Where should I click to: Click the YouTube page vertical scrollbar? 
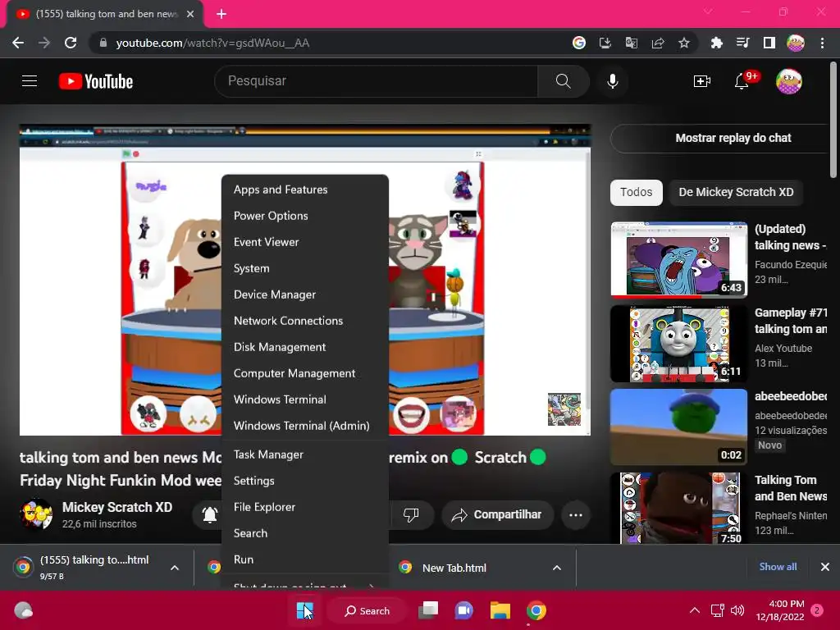pos(833,120)
